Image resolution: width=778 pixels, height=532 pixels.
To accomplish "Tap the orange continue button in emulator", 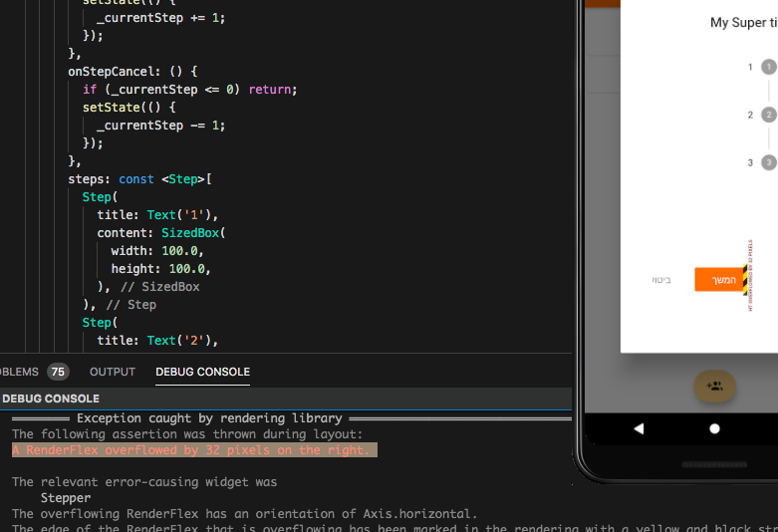I will (720, 279).
